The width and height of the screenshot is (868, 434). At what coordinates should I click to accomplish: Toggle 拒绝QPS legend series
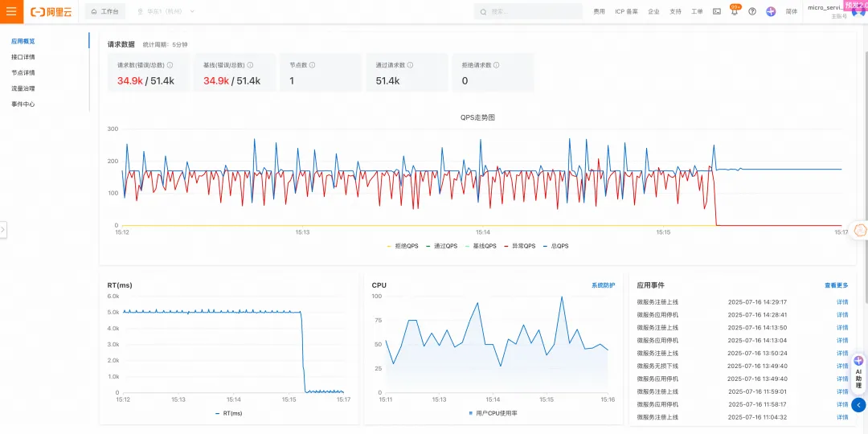[403, 246]
